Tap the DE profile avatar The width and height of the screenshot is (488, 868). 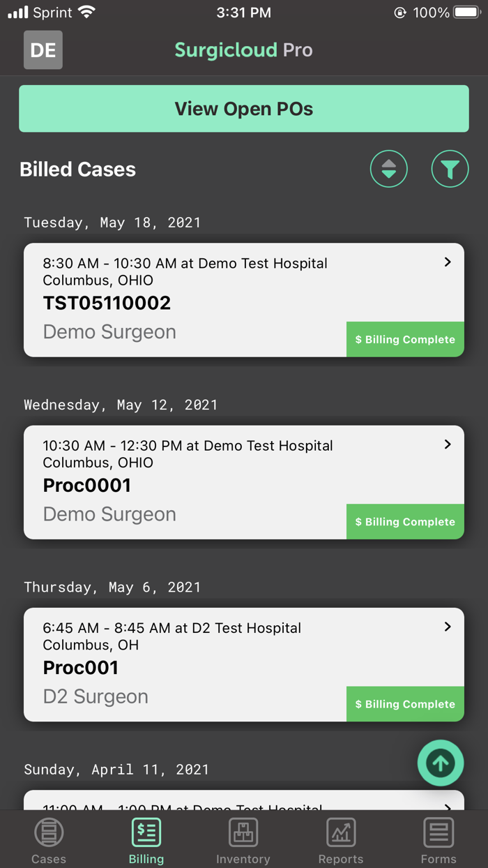pyautogui.click(x=43, y=50)
